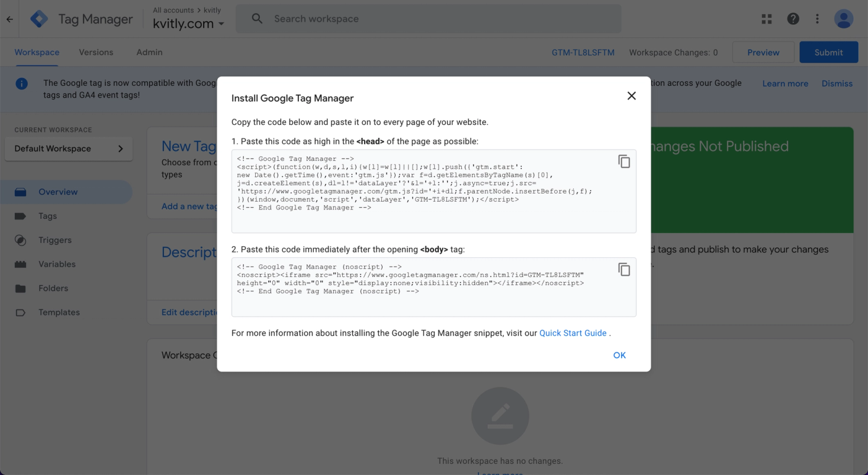Open Triggers in the sidebar

(66, 240)
